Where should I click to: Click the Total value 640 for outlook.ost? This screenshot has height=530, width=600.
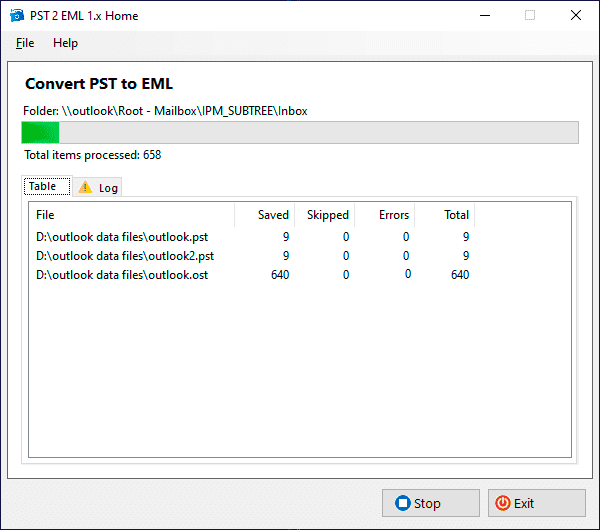[460, 275]
